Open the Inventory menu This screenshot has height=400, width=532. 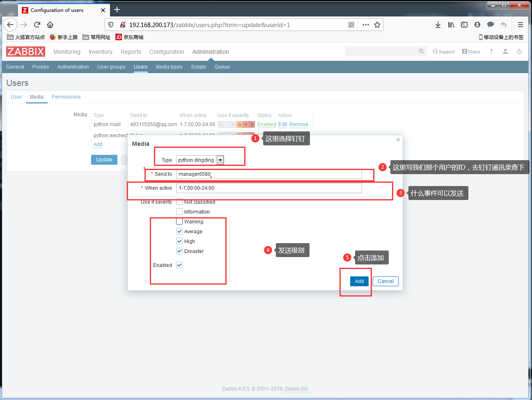100,52
